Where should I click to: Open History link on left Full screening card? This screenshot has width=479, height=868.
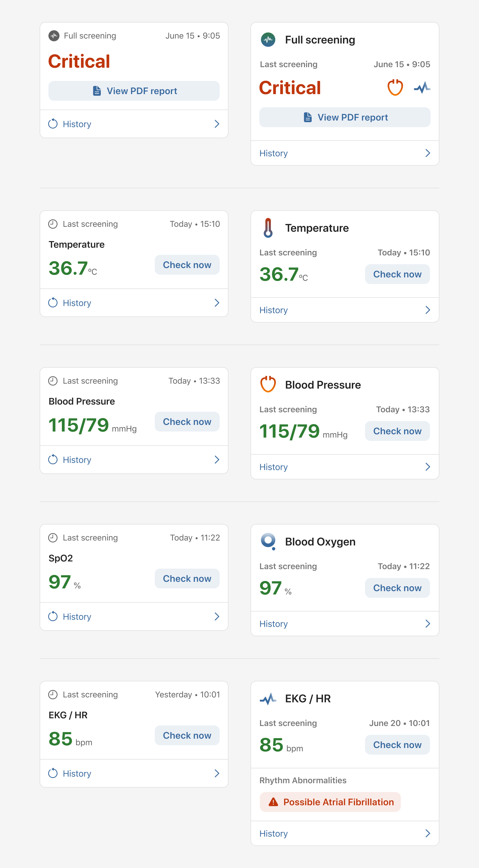point(77,124)
